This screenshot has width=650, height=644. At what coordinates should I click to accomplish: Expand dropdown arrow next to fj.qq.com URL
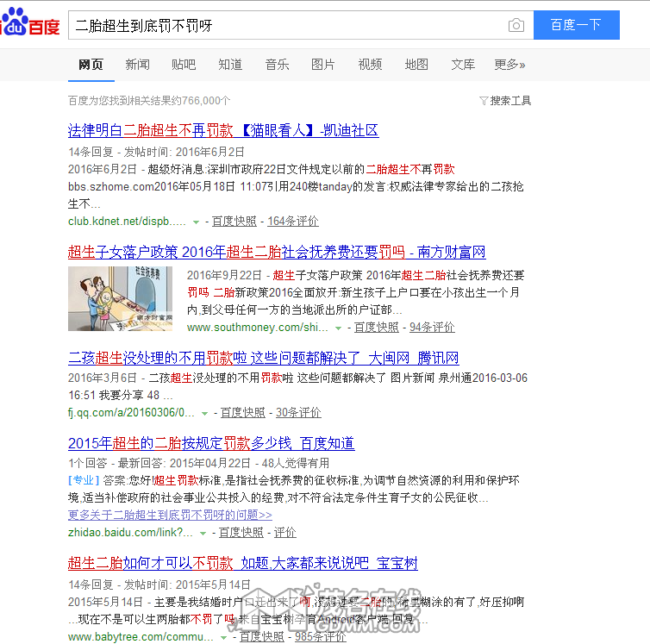204,414
